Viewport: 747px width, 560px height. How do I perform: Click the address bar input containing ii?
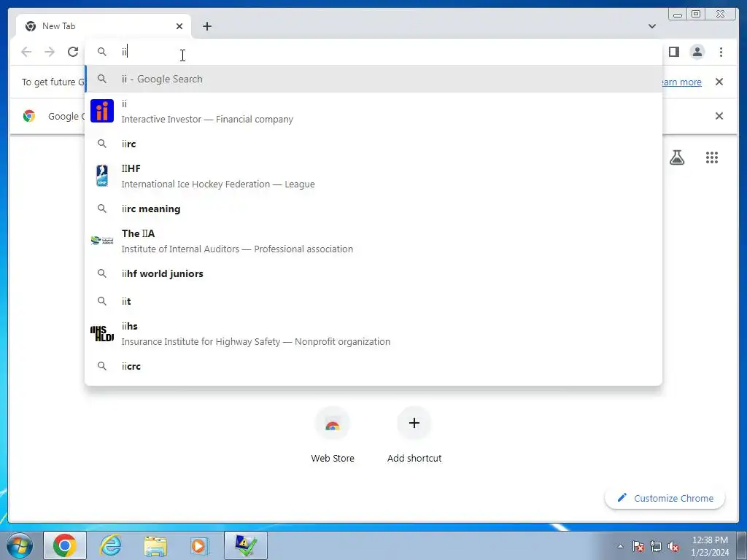point(374,52)
